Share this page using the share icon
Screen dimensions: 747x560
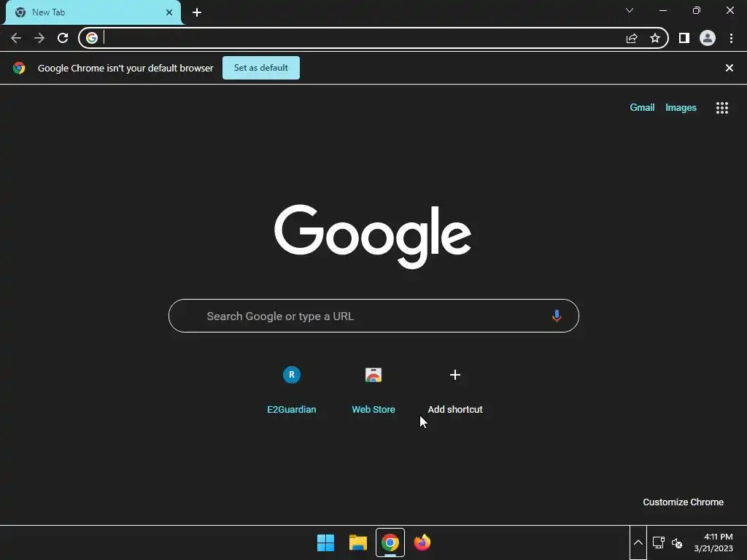click(632, 38)
